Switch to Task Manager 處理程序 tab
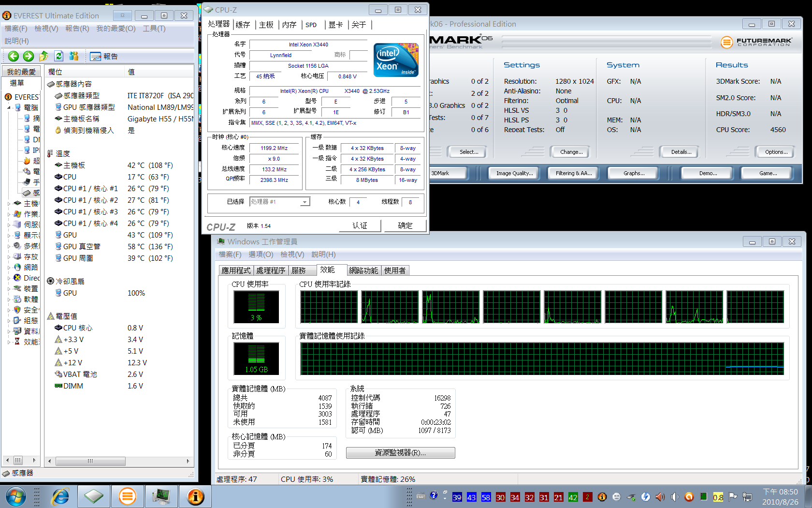The image size is (812, 508). [271, 270]
